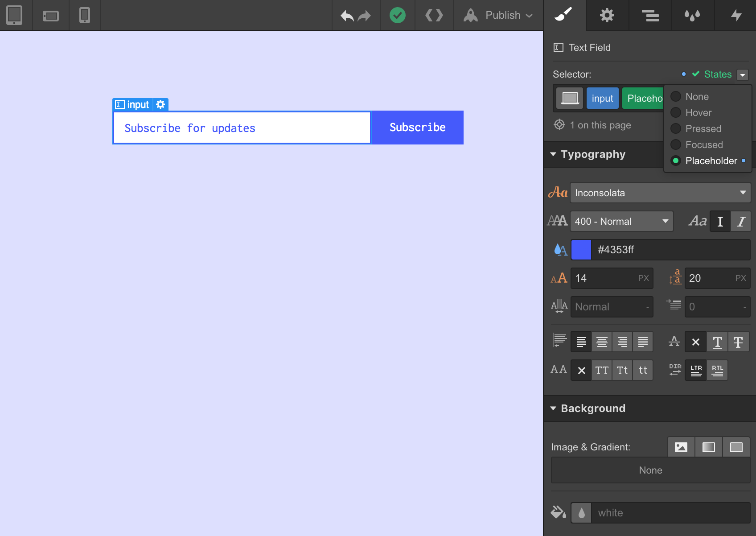Open the Inconsolata font dropdown
Viewport: 756px width, 536px height.
[660, 193]
